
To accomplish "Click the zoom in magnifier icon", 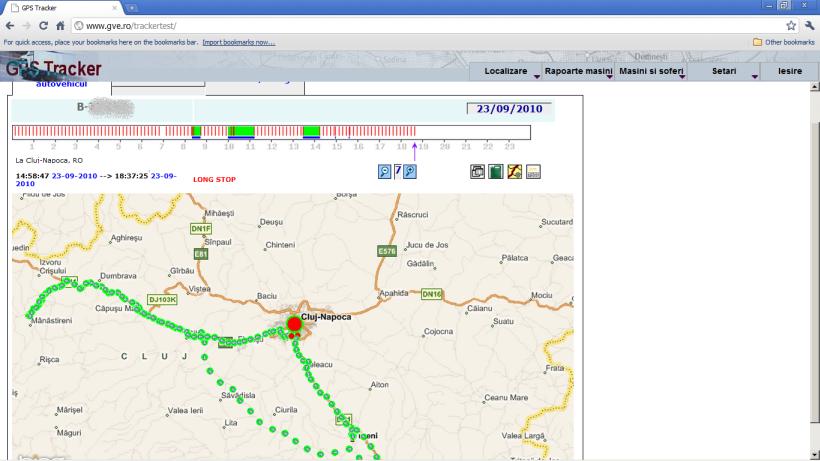I will [x=409, y=172].
